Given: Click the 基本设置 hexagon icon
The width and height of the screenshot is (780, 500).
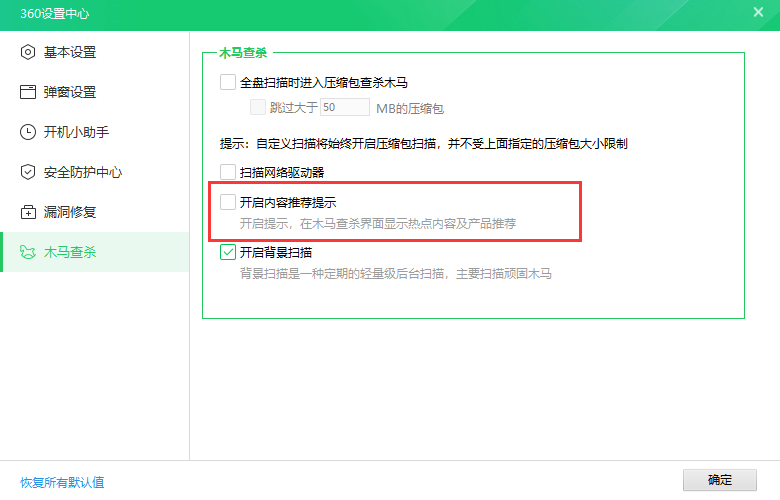Looking at the screenshot, I should coord(28,52).
